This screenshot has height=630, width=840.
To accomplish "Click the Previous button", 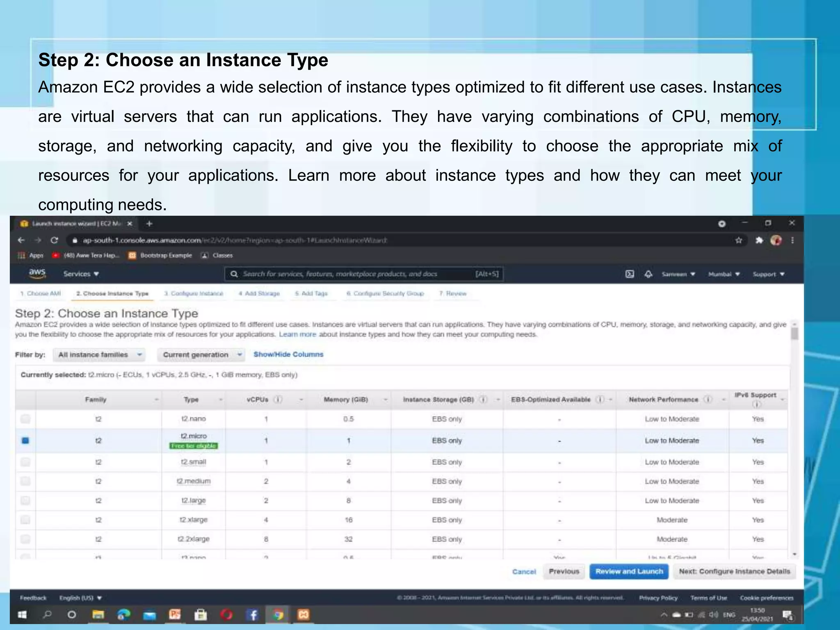I will click(x=564, y=571).
